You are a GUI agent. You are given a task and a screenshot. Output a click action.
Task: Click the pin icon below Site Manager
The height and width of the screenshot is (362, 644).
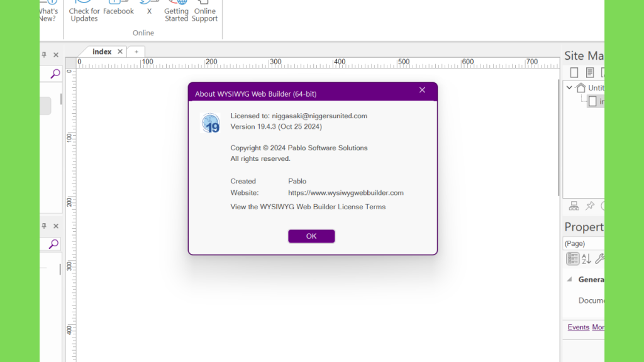pyautogui.click(x=590, y=206)
